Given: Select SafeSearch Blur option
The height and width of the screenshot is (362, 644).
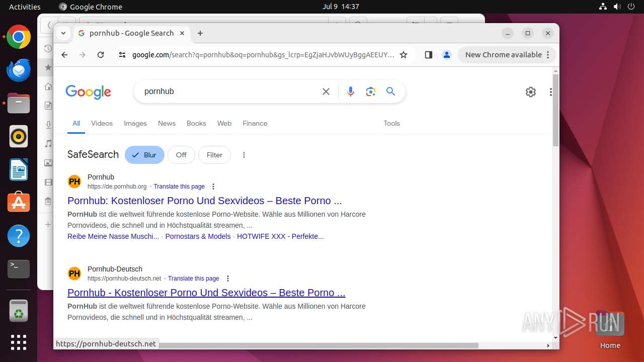Looking at the screenshot, I should [144, 155].
